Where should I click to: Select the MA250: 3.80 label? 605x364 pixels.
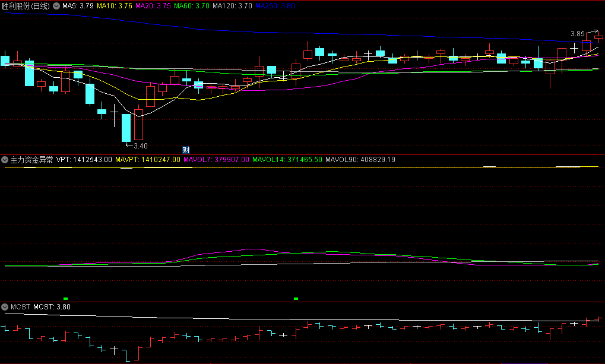[275, 6]
